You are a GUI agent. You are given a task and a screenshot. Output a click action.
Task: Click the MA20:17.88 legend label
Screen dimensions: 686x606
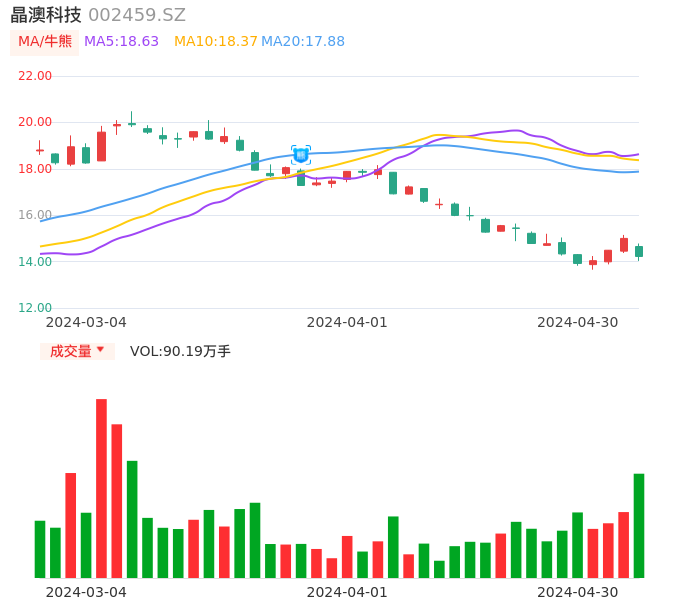click(303, 42)
